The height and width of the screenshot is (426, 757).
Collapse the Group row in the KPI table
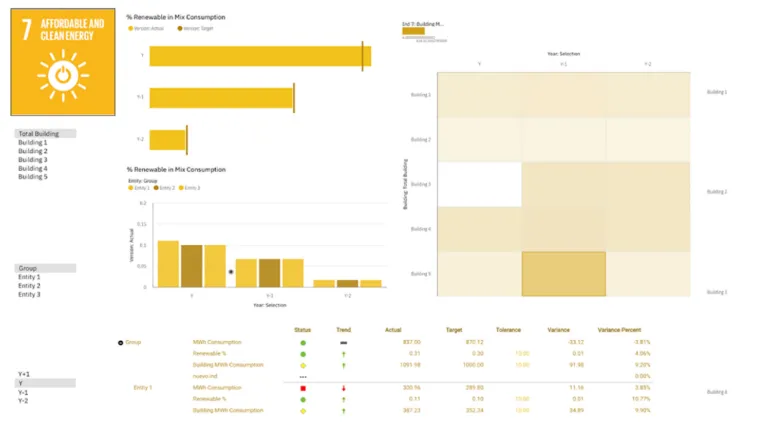coord(121,342)
